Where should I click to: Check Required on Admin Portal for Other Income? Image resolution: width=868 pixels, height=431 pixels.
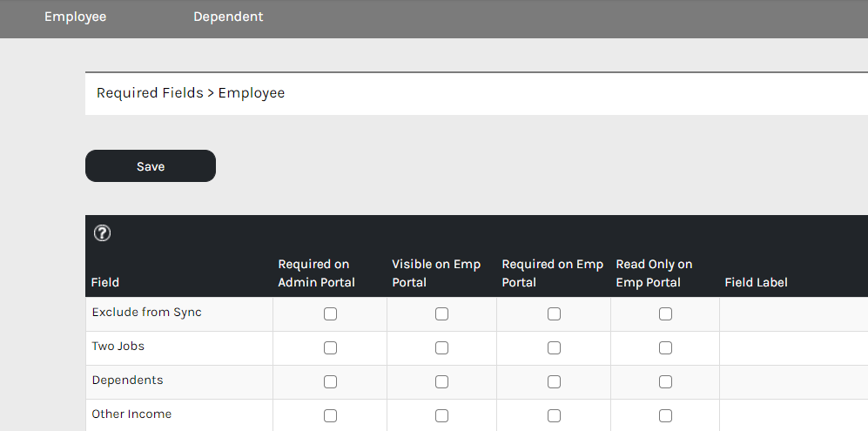330,415
